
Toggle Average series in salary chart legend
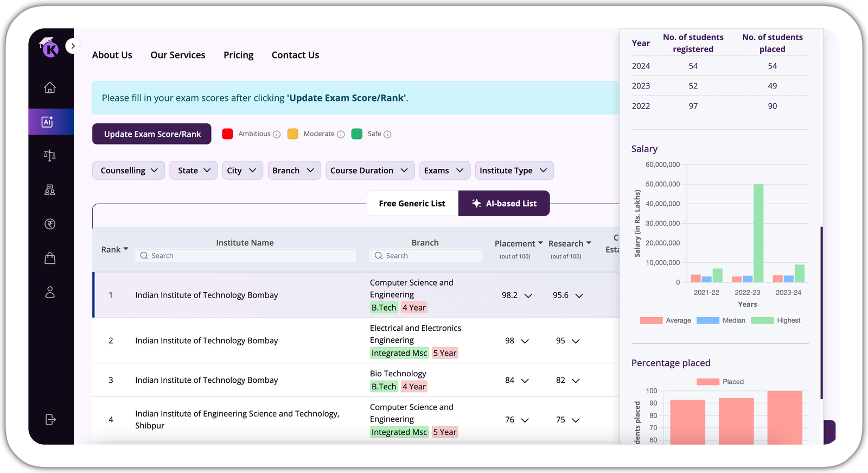pos(666,320)
